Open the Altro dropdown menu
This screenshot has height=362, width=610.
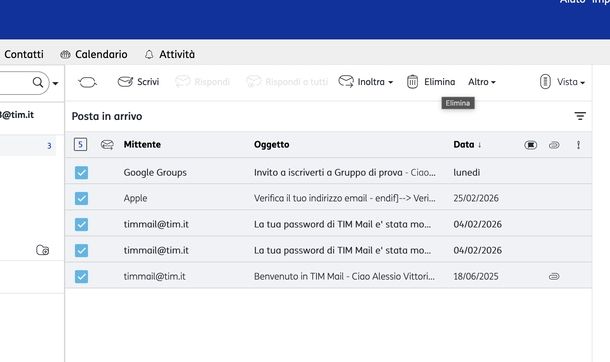[x=482, y=82]
